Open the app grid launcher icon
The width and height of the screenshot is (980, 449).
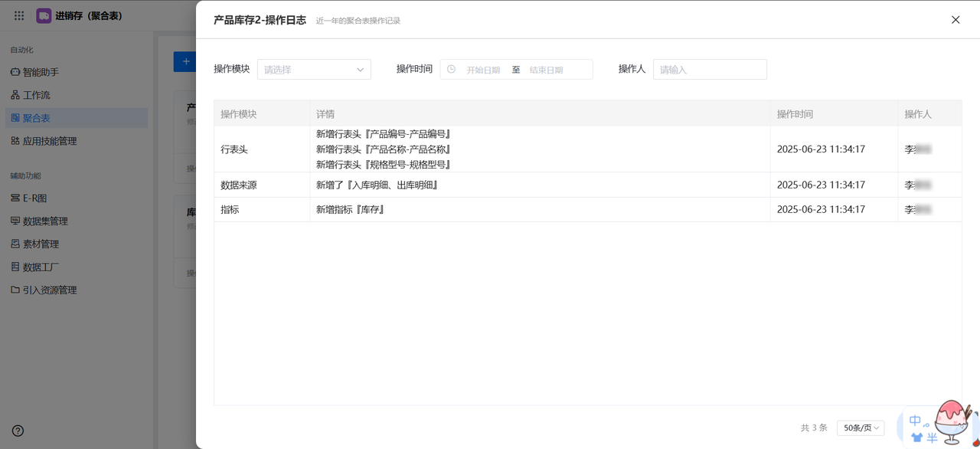click(19, 15)
